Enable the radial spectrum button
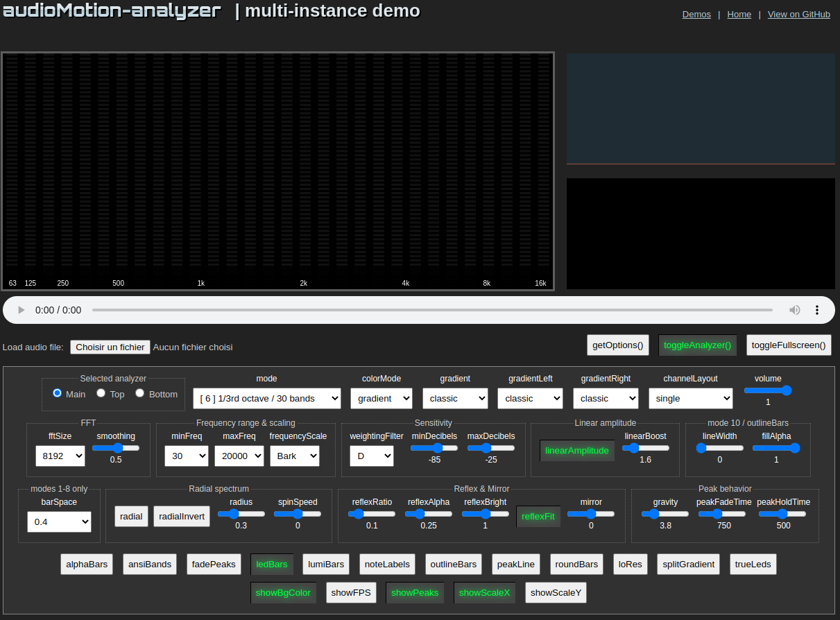The height and width of the screenshot is (620, 840). 131,516
